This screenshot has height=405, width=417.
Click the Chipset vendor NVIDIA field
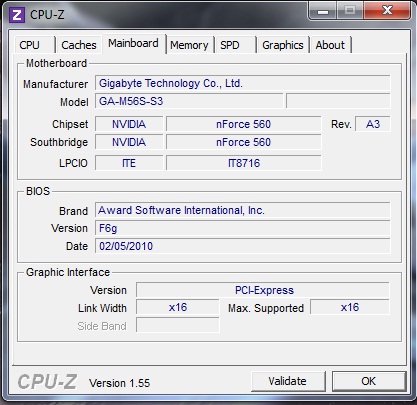pos(129,124)
